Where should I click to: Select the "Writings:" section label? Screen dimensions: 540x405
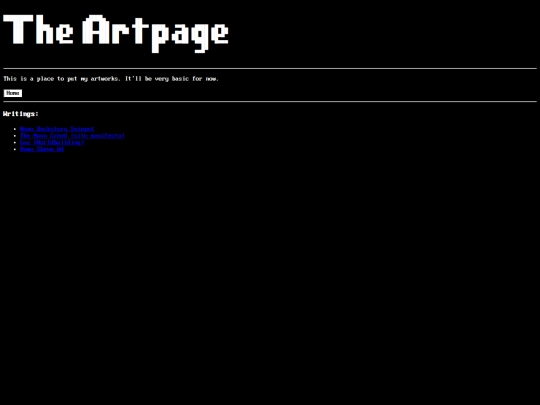[21, 114]
